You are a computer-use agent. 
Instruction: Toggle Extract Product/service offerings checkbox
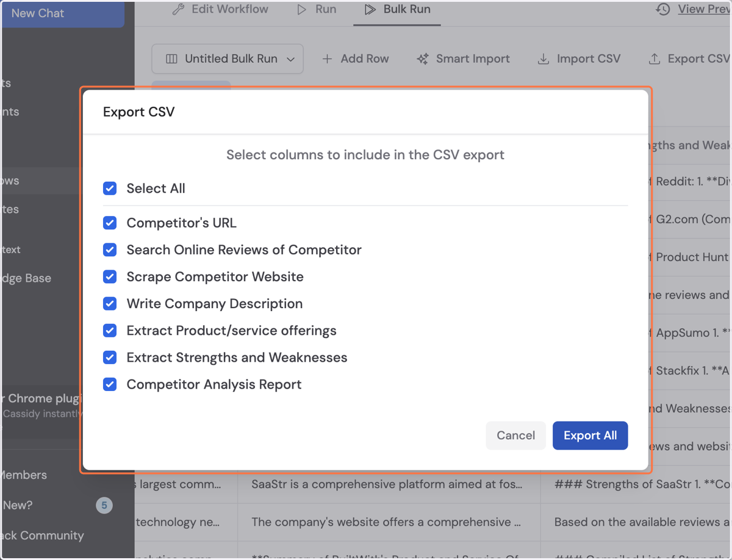(x=110, y=330)
